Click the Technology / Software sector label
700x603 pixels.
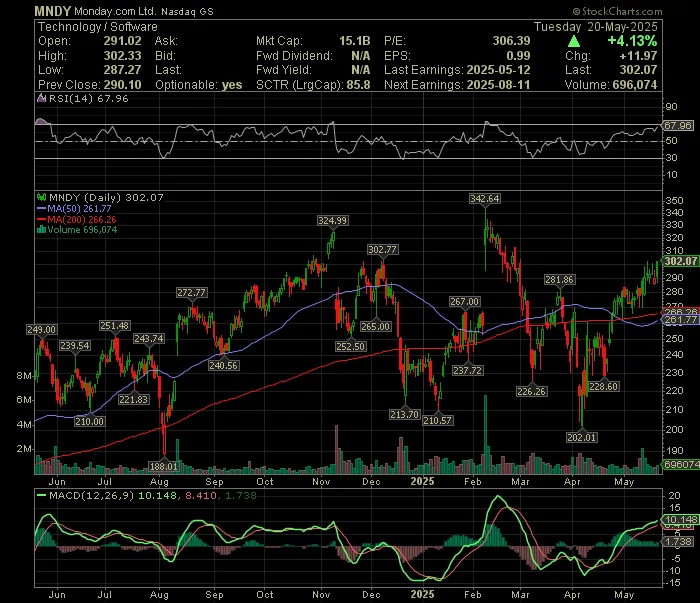tap(98, 27)
